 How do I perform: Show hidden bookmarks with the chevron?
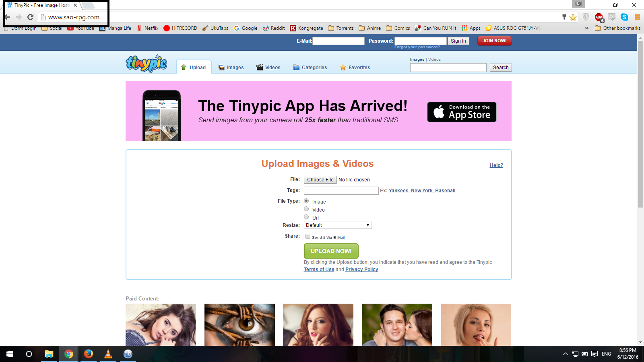tap(587, 28)
